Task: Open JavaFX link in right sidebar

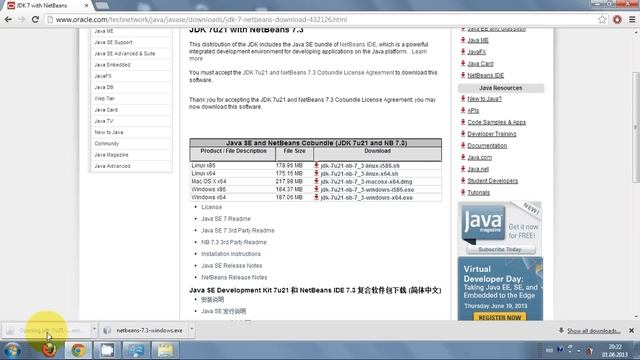Action: [x=476, y=52]
